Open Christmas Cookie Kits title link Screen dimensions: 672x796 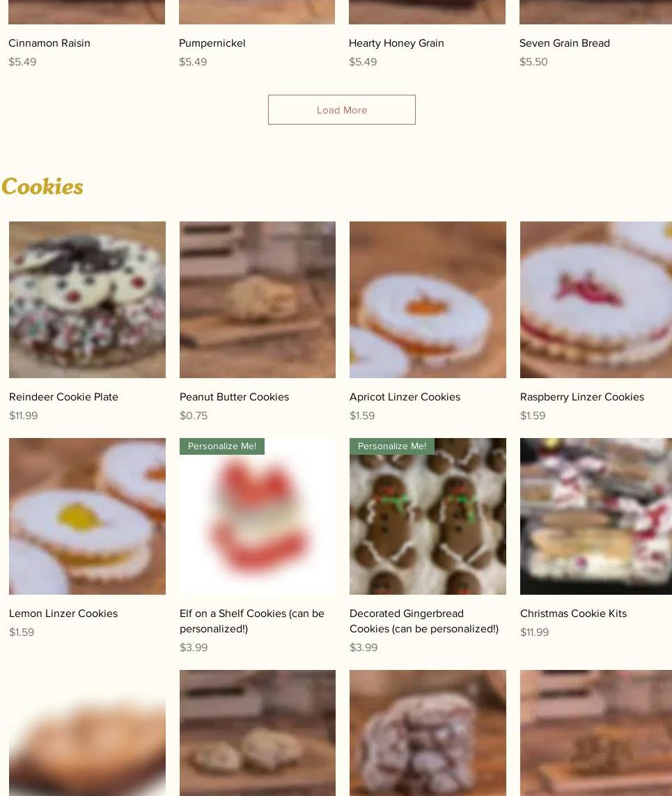click(x=573, y=614)
